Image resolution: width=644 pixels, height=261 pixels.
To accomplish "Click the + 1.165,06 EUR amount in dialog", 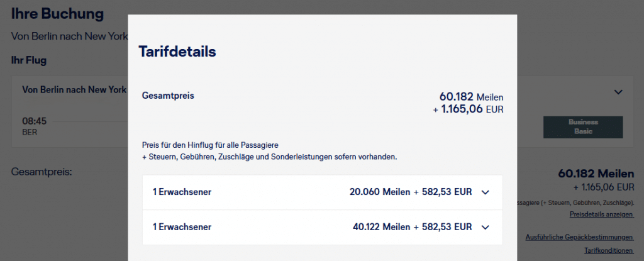I will [x=468, y=109].
